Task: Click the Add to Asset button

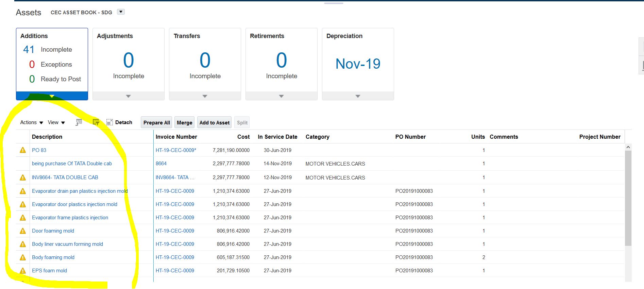Action: click(x=215, y=122)
